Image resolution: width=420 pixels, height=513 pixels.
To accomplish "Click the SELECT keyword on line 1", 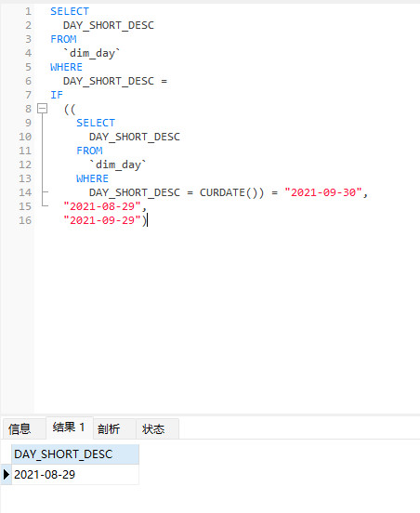I will click(x=70, y=11).
